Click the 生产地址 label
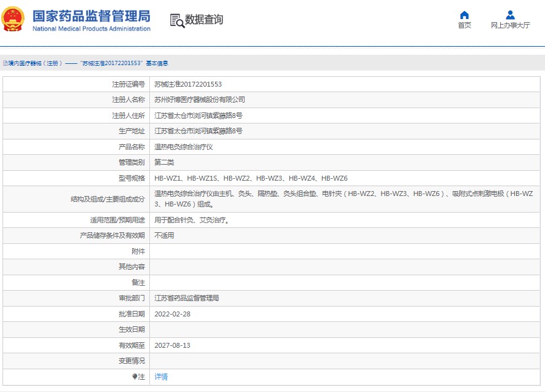 (x=131, y=131)
